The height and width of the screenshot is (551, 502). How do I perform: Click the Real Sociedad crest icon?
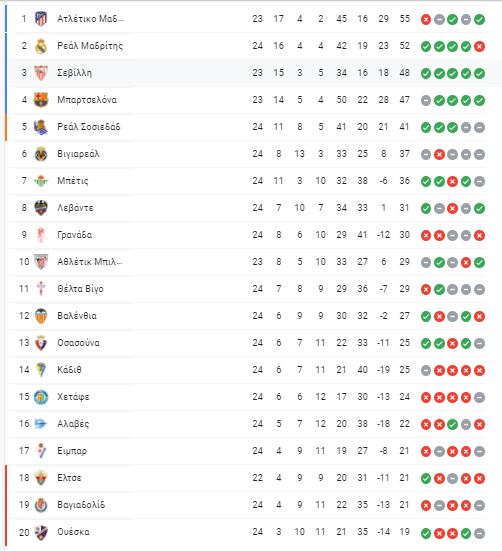click(41, 127)
